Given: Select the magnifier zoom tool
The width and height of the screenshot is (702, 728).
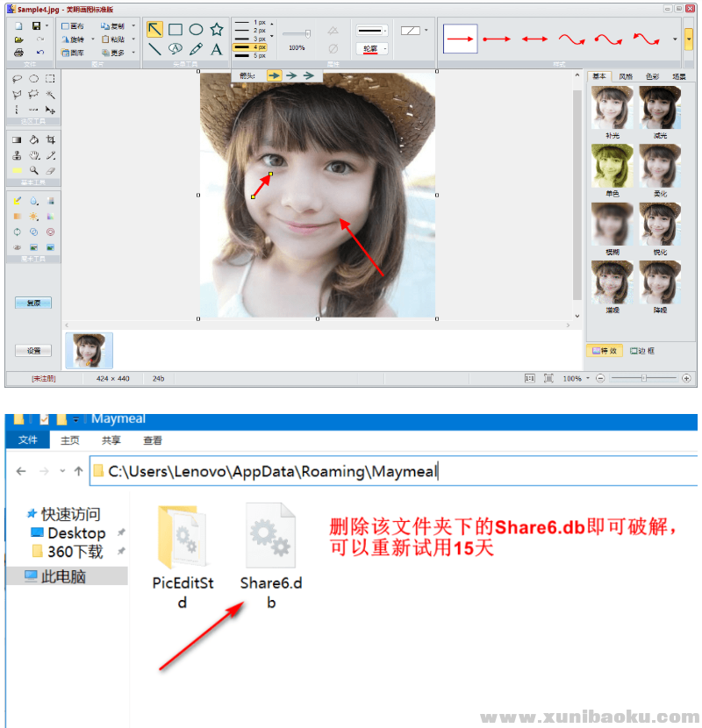Looking at the screenshot, I should (33, 171).
